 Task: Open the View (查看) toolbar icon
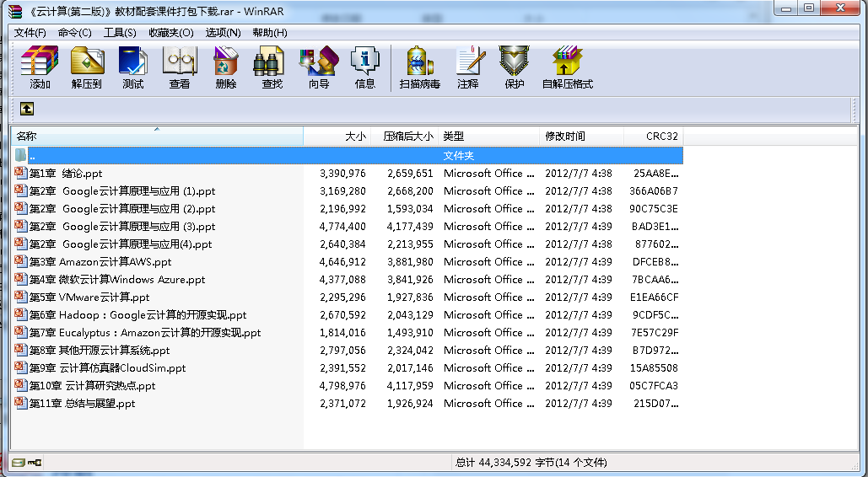click(x=180, y=67)
